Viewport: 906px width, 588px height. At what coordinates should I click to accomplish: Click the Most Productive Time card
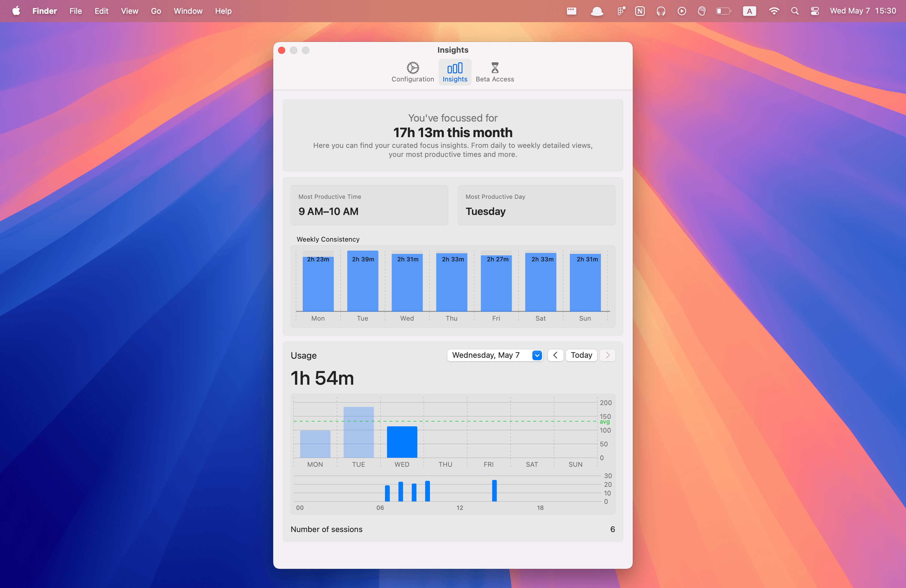pyautogui.click(x=369, y=205)
